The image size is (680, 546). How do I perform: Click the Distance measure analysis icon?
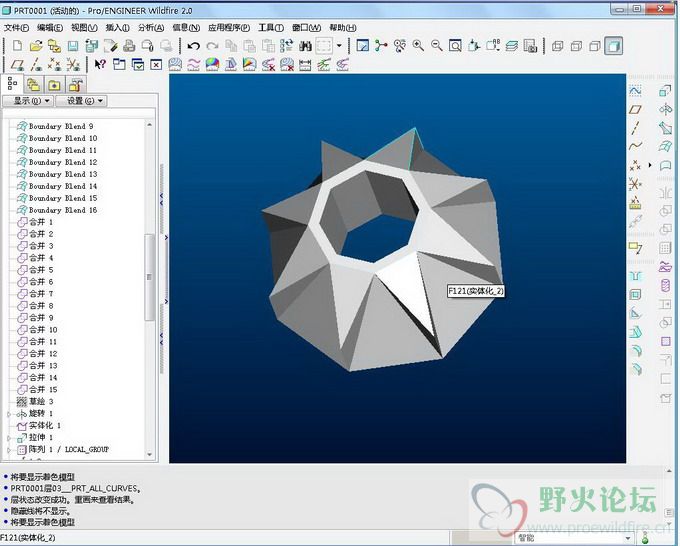pyautogui.click(x=305, y=65)
